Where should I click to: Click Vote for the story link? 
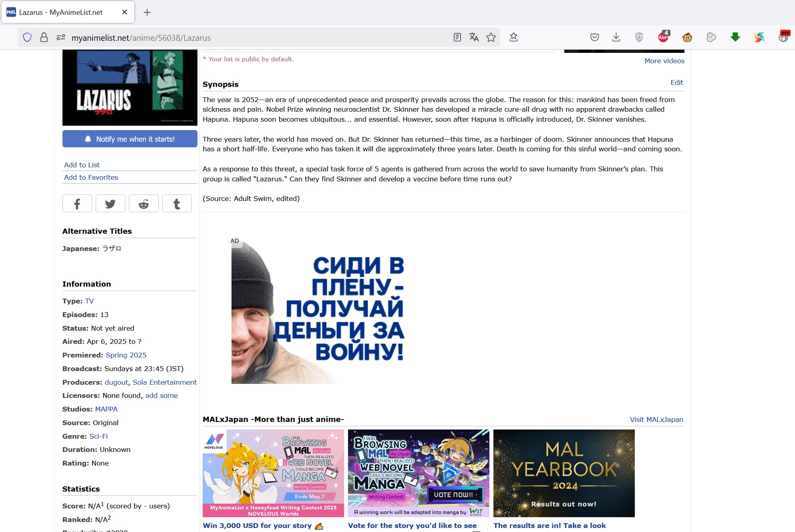click(x=412, y=526)
